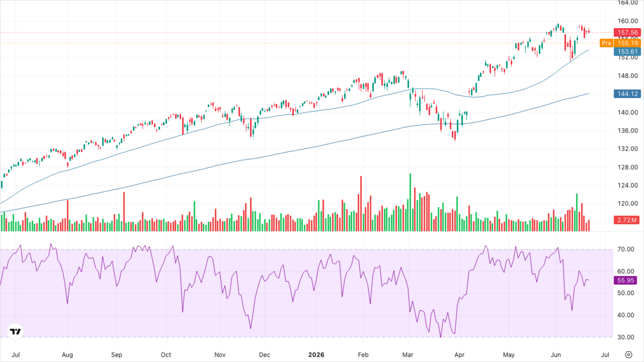644x362 pixels.
Task: Click the 128.00 price axis label
Action: [628, 167]
